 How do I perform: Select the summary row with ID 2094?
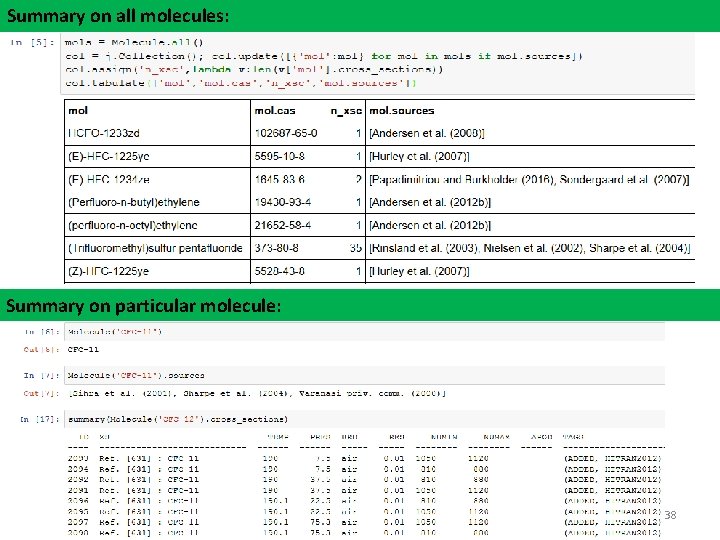365,469
